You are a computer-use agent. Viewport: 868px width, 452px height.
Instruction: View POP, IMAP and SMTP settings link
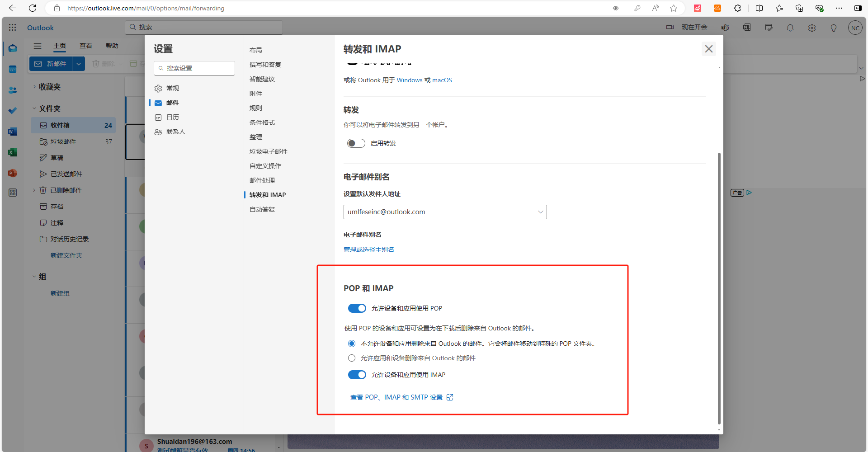point(402,397)
